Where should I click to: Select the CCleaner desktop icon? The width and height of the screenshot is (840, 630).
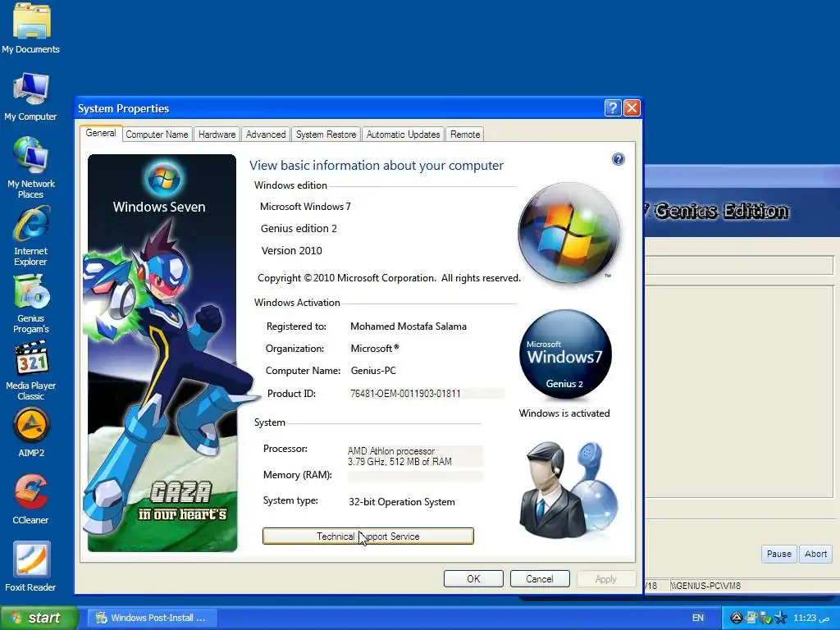click(30, 500)
